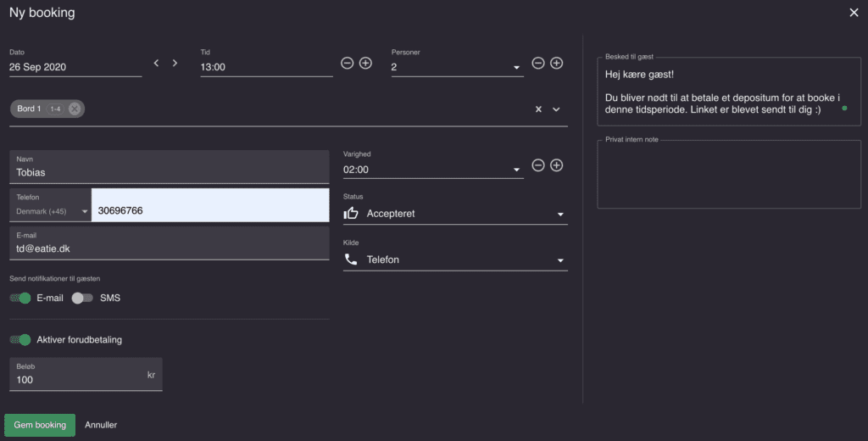
Task: Decrease booking time with minus icon
Action: tap(347, 63)
